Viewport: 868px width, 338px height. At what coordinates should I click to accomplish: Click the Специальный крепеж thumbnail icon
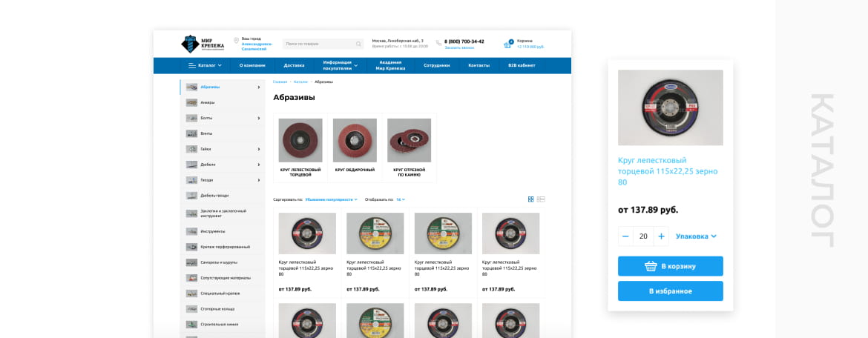click(x=191, y=294)
